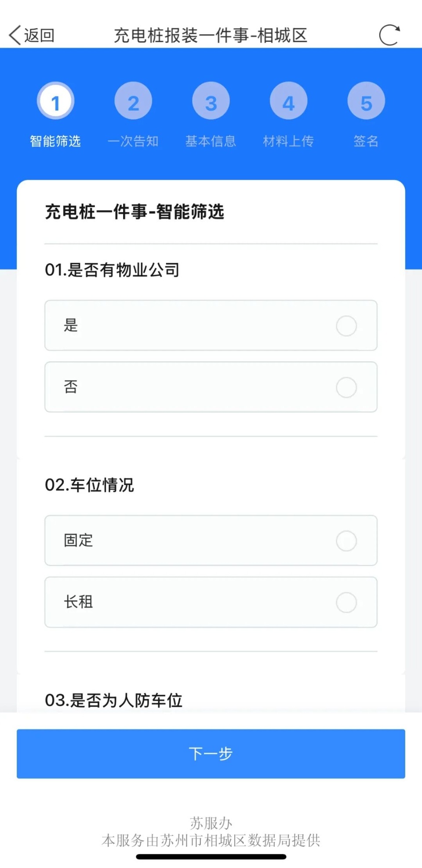This screenshot has height=868, width=422.
Task: Choose 是 for 是否有物业公司
Action: coord(211,326)
